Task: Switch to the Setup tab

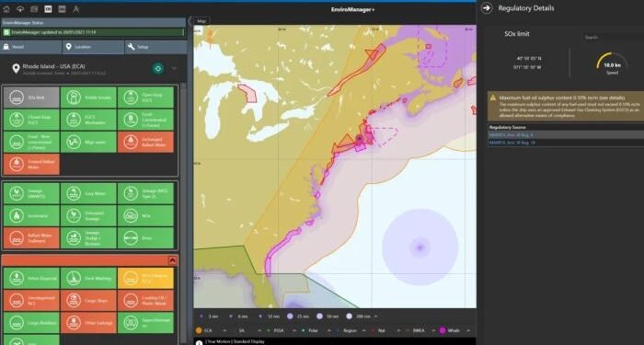Action: [155, 47]
